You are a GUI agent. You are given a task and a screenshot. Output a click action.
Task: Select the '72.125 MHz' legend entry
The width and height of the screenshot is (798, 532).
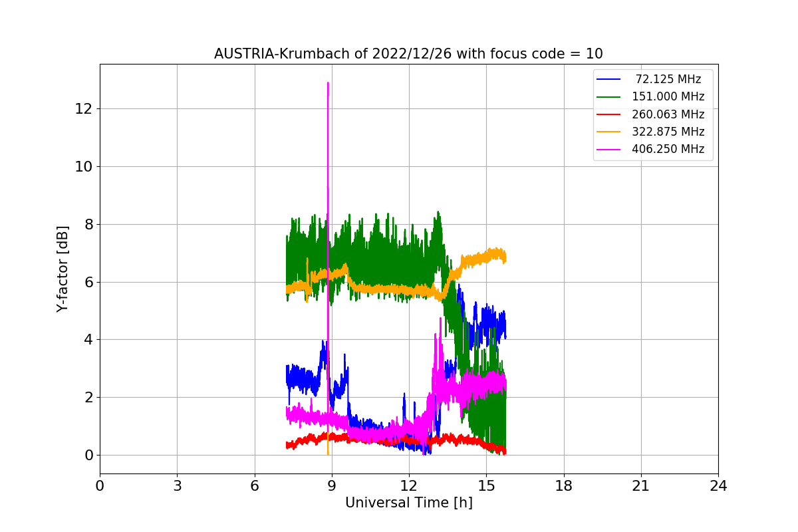click(668, 79)
